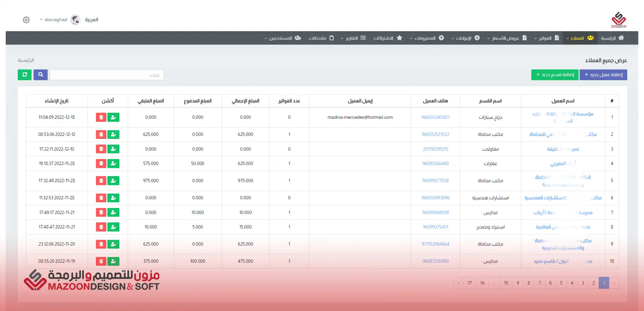This screenshot has width=644, height=311.
Task: Click إضافة قسم جديد green button
Action: [x=555, y=74]
